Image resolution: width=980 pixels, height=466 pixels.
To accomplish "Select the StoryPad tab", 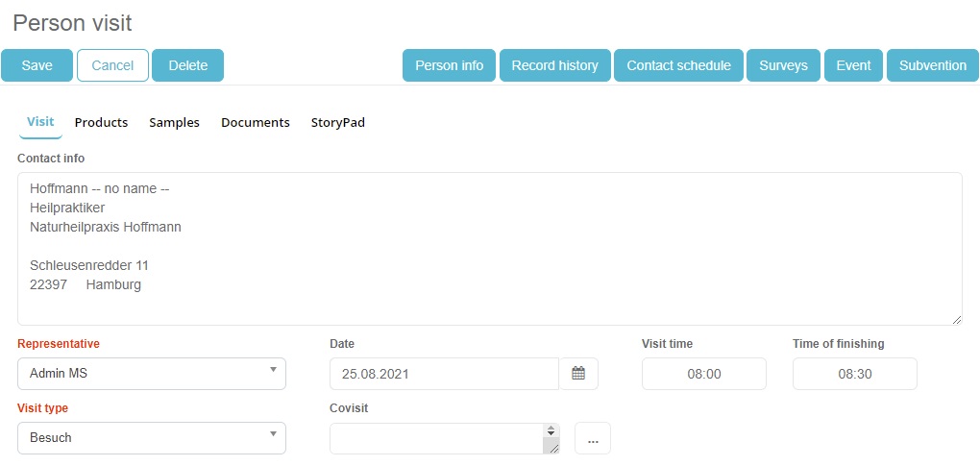I will 337,122.
